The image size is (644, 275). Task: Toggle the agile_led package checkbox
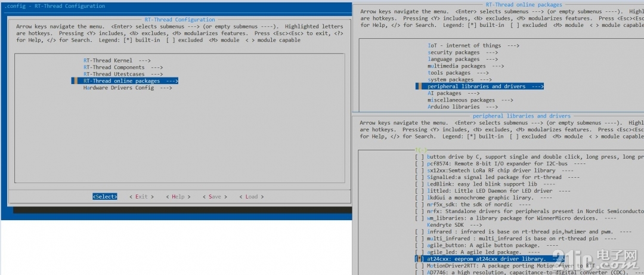419,252
